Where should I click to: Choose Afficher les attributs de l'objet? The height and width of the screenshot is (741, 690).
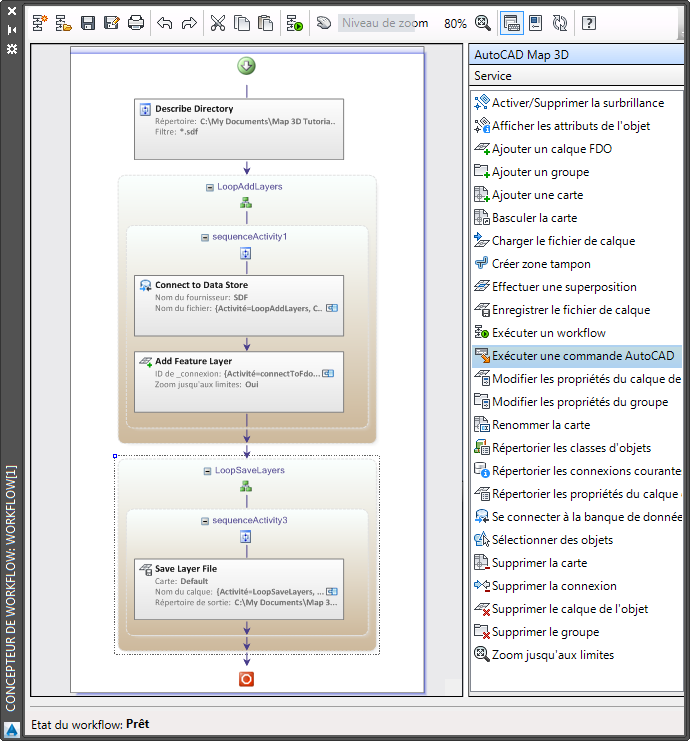point(577,126)
